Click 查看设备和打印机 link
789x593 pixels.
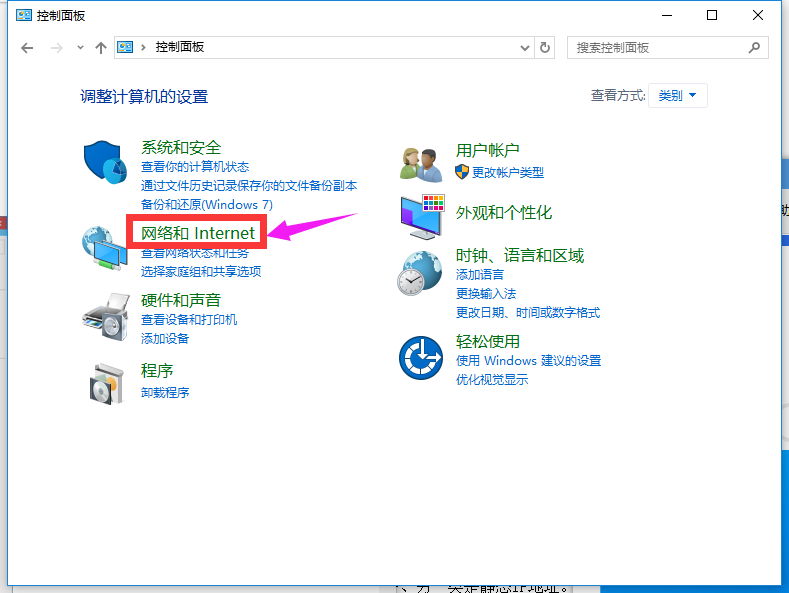(189, 320)
